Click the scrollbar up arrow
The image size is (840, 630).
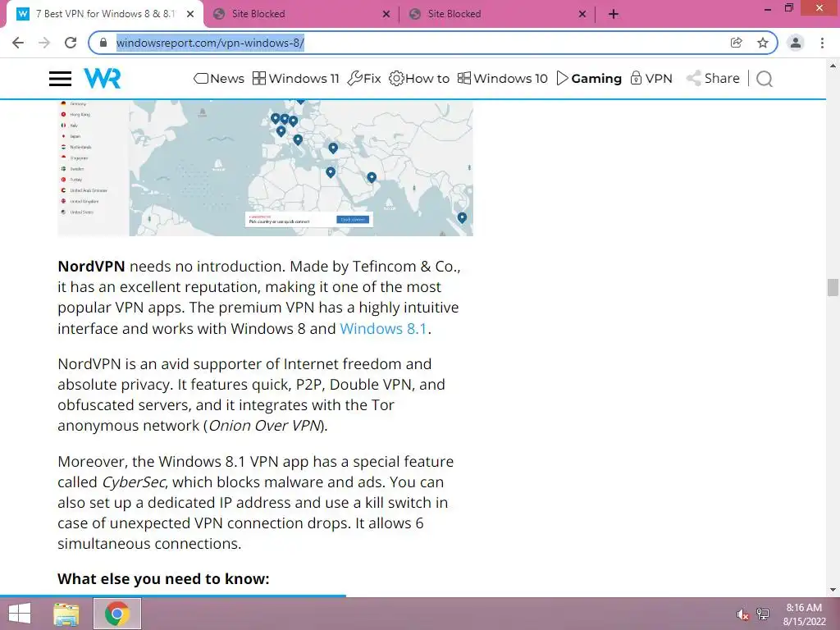tap(833, 66)
